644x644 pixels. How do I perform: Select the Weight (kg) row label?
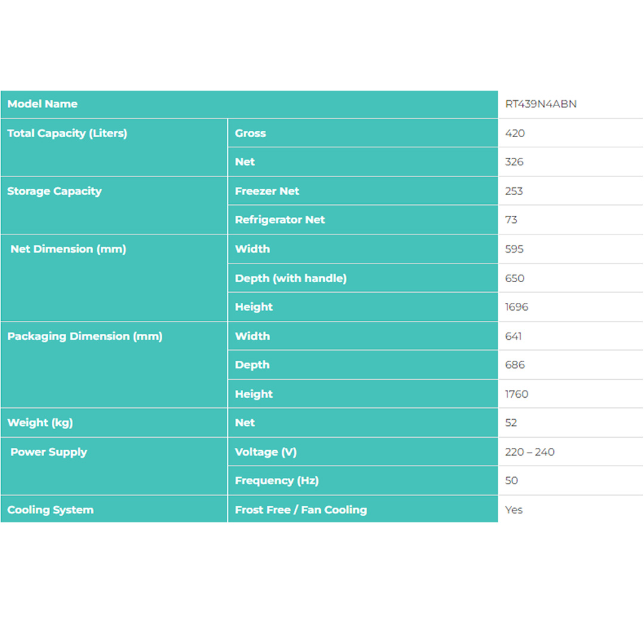click(40, 423)
